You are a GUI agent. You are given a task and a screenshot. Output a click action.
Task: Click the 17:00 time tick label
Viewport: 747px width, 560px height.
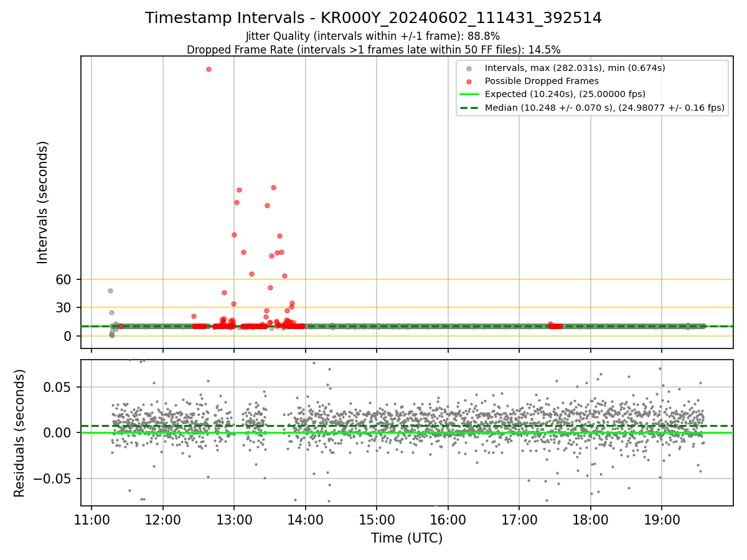pos(519,519)
